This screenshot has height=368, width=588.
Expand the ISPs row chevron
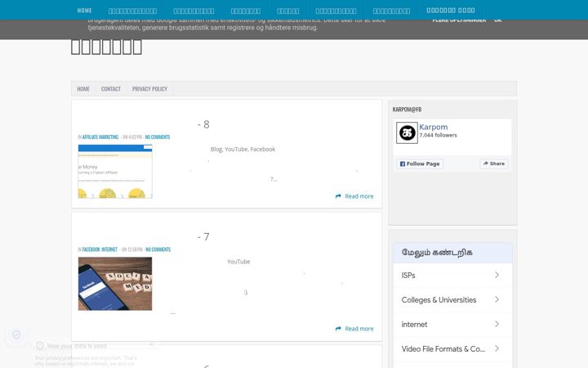pyautogui.click(x=497, y=276)
